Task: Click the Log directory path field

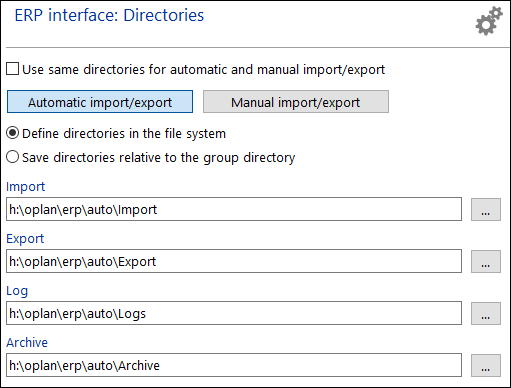Action: pos(234,313)
